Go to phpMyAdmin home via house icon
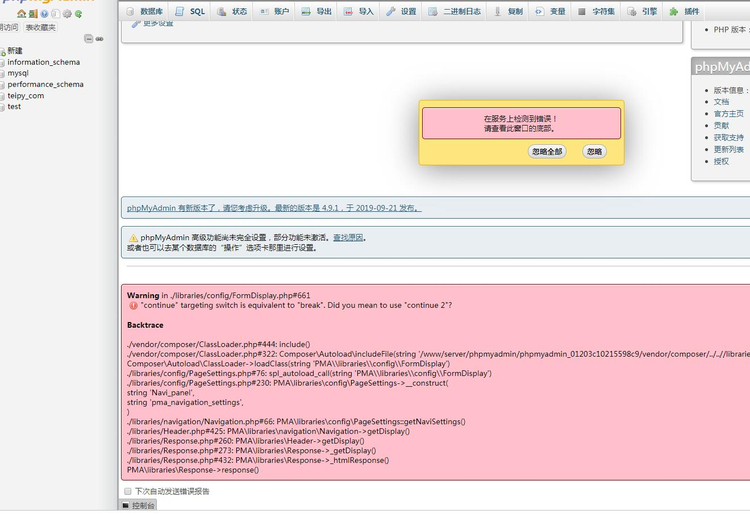This screenshot has width=750, height=514. pos(21,14)
